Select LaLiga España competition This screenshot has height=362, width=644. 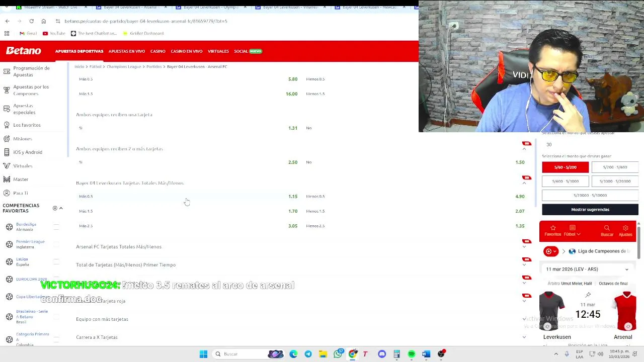pyautogui.click(x=23, y=262)
